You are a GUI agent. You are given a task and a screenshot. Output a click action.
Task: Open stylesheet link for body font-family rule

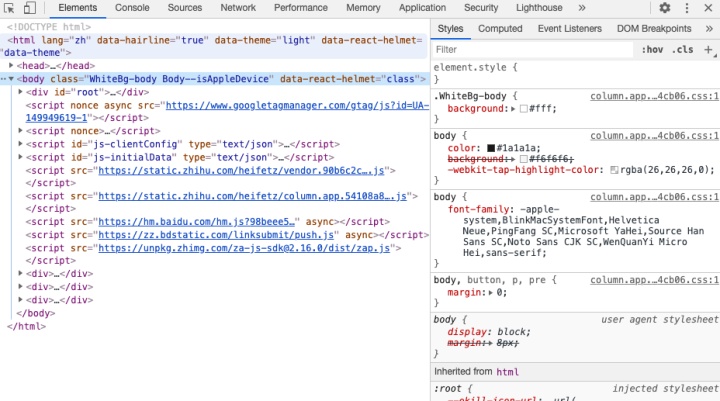pos(654,197)
